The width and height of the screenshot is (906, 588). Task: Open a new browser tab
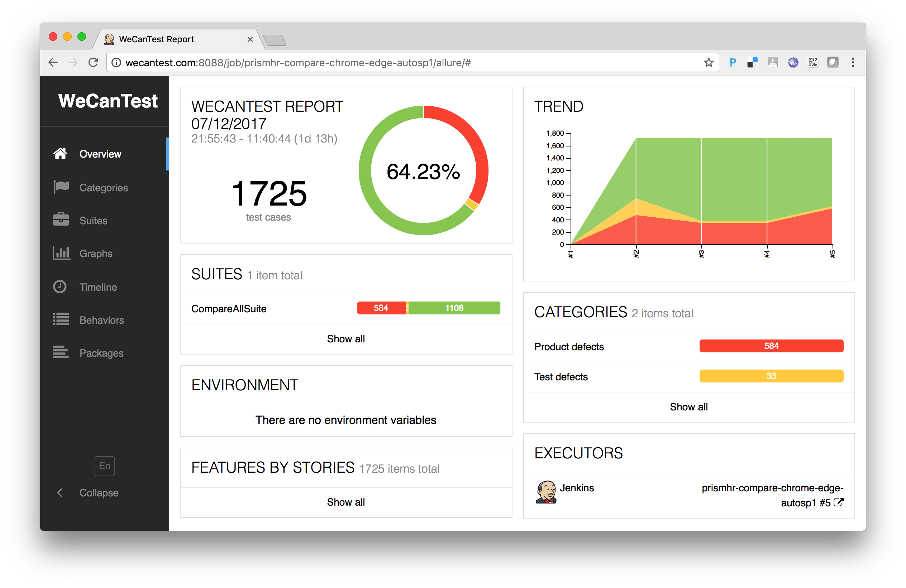point(275,40)
